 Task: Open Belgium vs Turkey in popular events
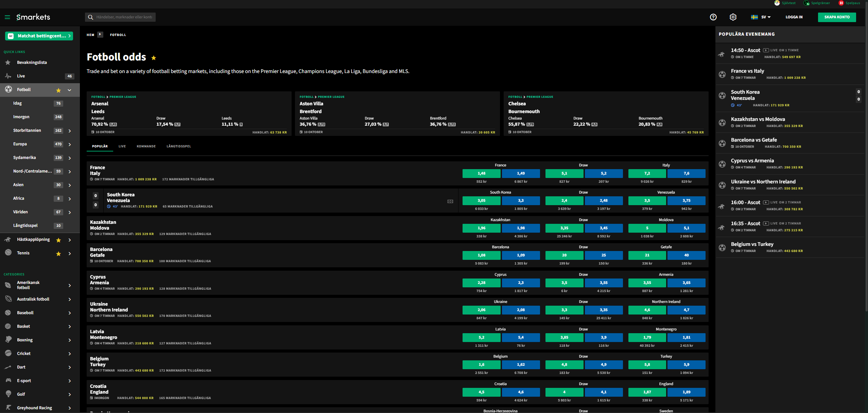coord(790,247)
